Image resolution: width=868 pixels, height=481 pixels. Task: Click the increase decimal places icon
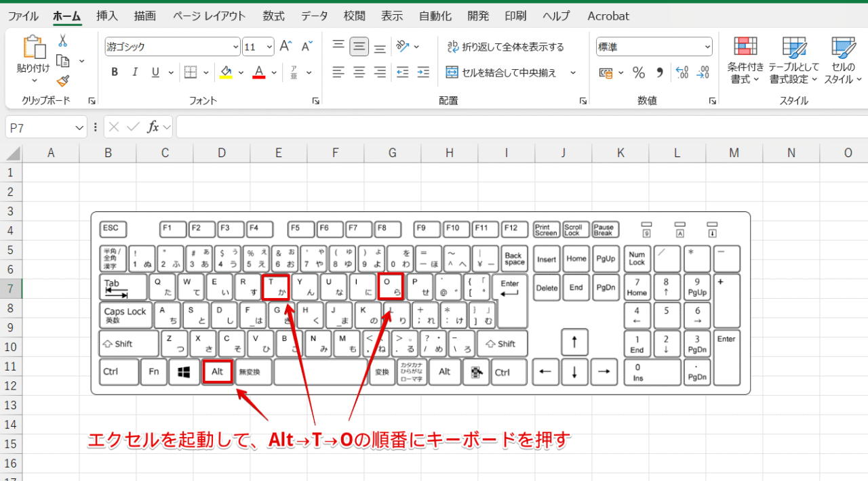(x=682, y=72)
